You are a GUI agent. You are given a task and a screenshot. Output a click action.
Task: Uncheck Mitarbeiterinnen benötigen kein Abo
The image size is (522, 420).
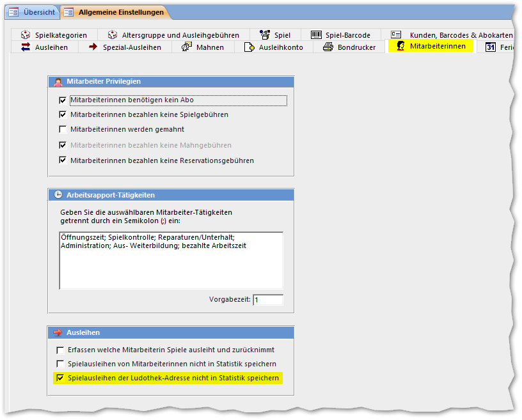point(63,100)
